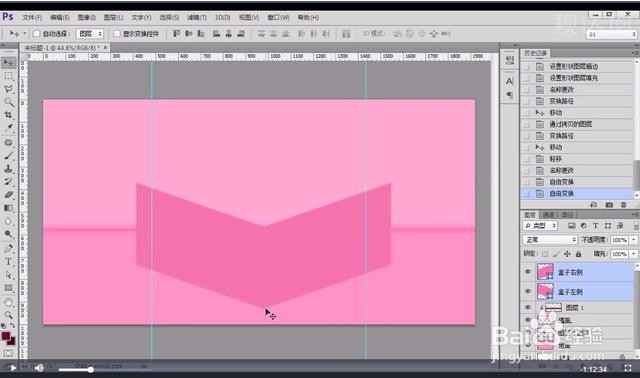Open the character panel A icon
Screen dimensions: 640x378
[x=509, y=81]
